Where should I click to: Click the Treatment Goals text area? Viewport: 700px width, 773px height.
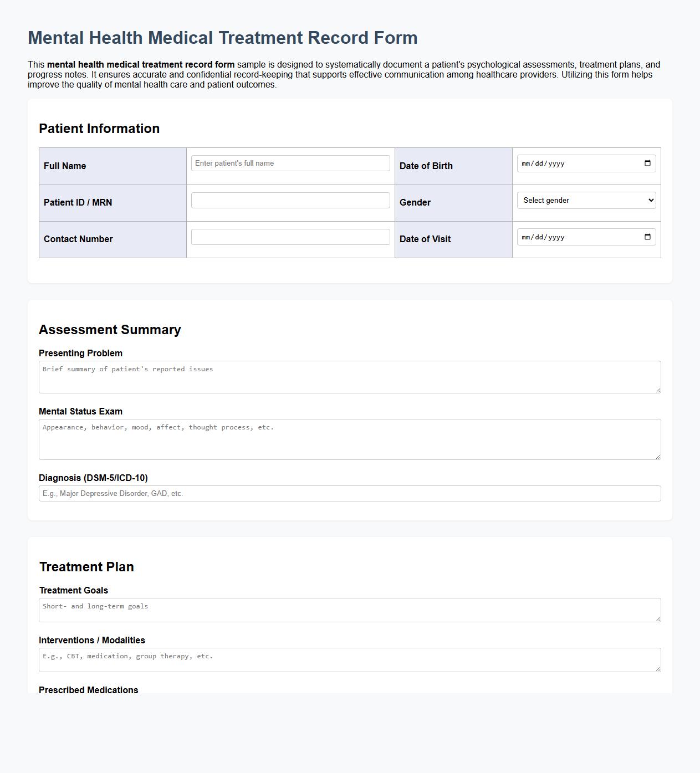click(350, 609)
